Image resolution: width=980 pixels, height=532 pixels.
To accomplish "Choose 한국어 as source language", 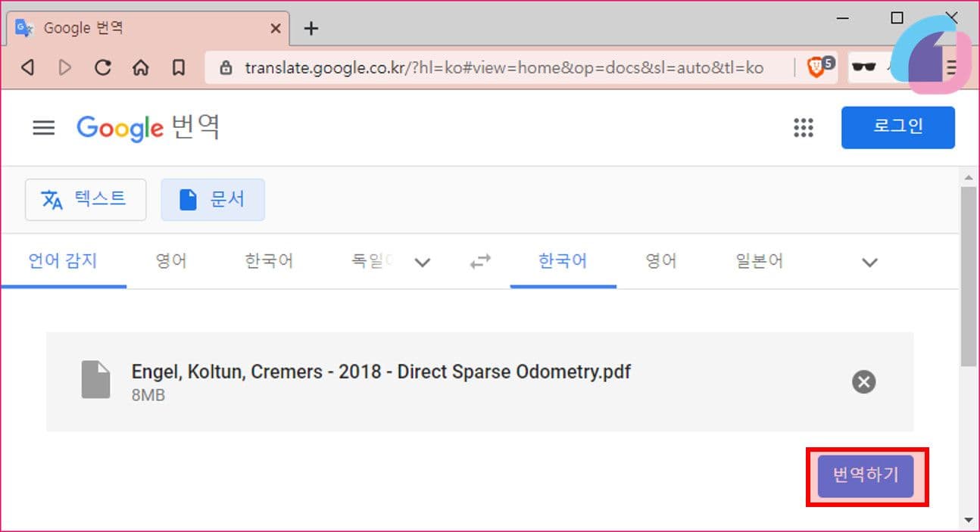I will (x=269, y=262).
